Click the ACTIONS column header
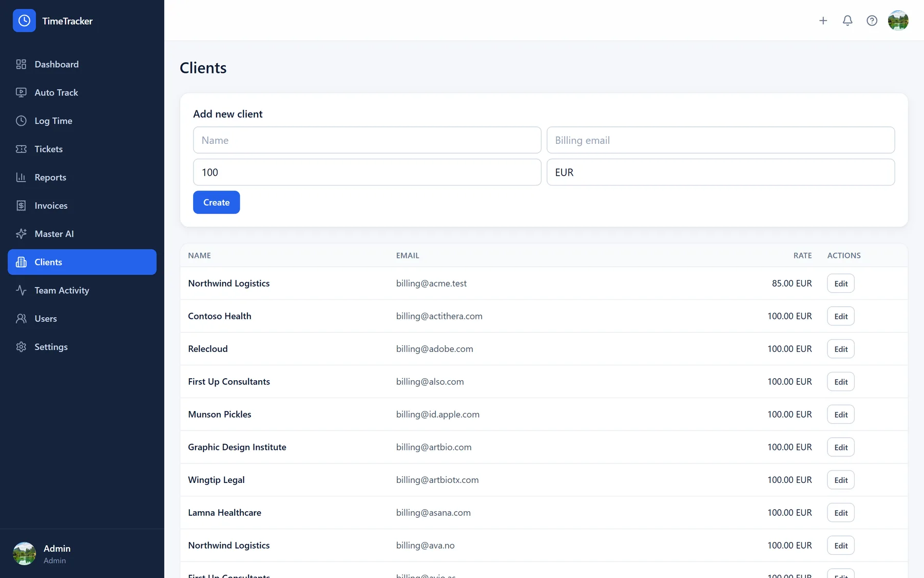 coord(844,255)
